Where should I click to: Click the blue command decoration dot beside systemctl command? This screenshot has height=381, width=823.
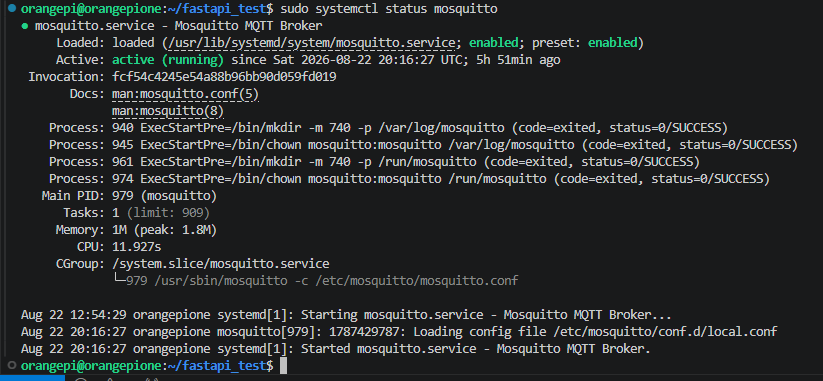(12, 8)
